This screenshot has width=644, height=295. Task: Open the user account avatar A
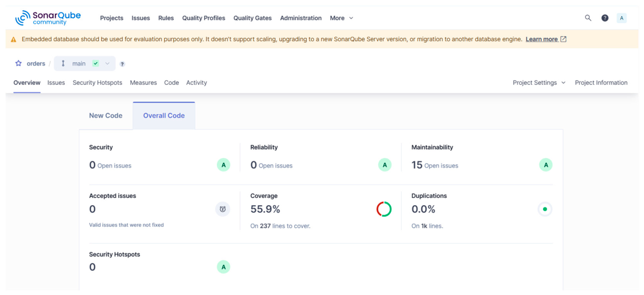coord(622,18)
